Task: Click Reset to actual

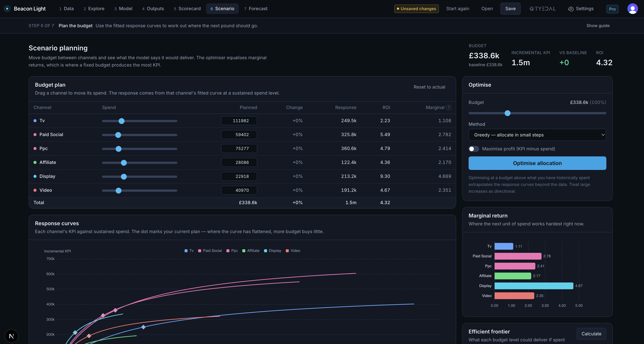Action: click(x=429, y=87)
